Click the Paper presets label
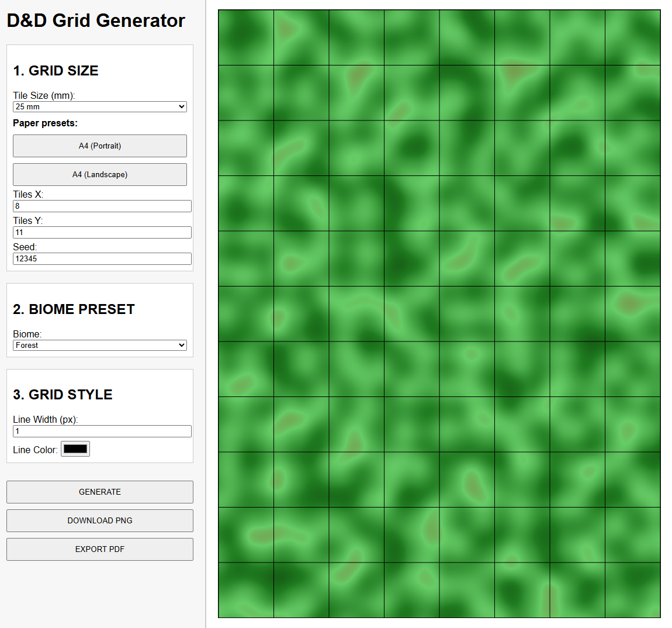672x628 pixels. pos(45,123)
